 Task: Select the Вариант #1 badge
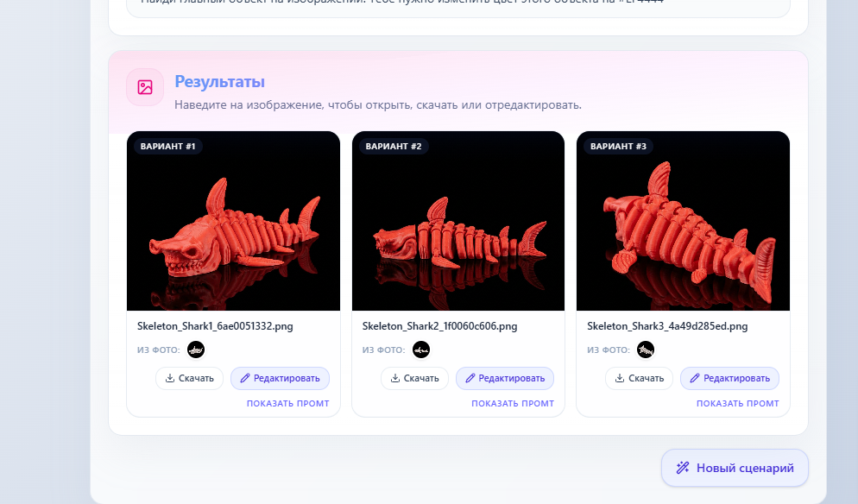click(168, 147)
